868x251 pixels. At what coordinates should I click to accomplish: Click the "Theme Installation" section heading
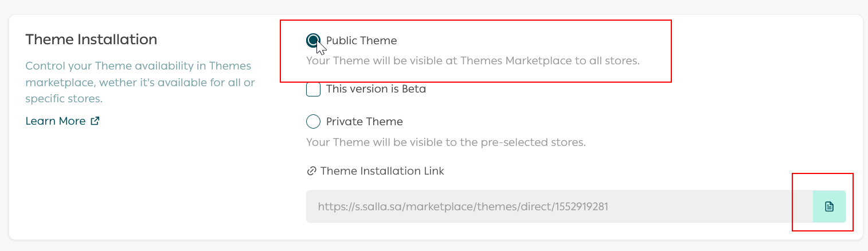pos(91,40)
